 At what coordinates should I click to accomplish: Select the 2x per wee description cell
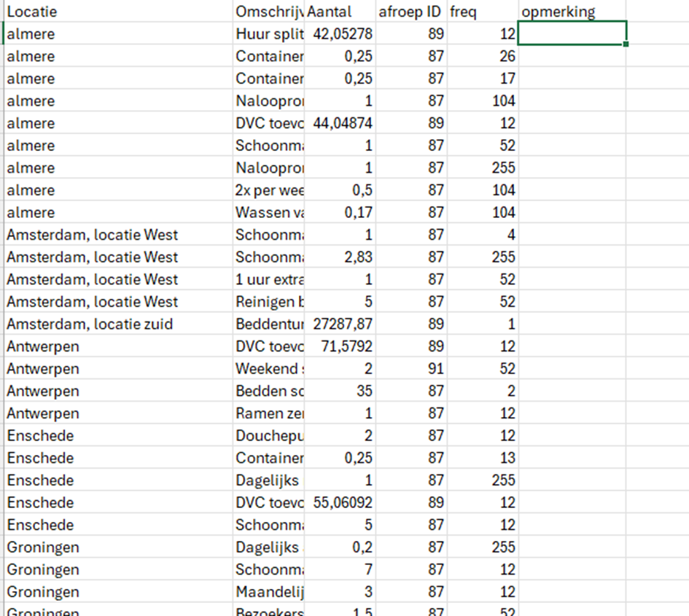[268, 190]
